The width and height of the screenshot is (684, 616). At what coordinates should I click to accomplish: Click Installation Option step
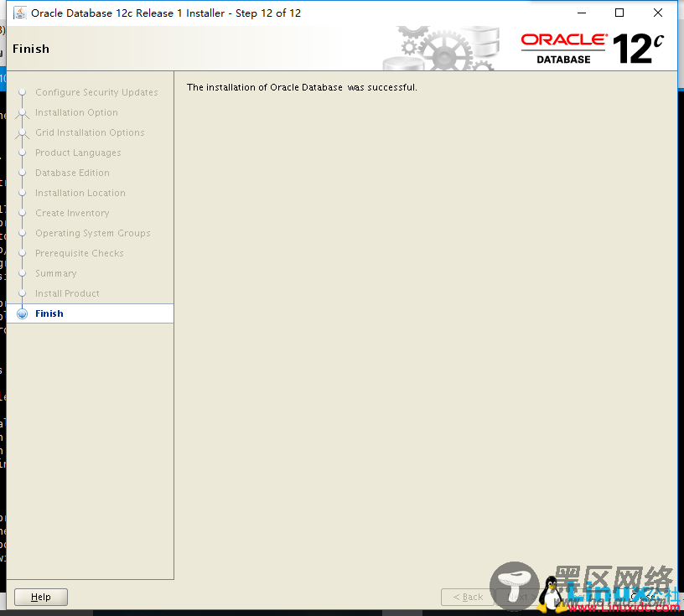(x=76, y=112)
